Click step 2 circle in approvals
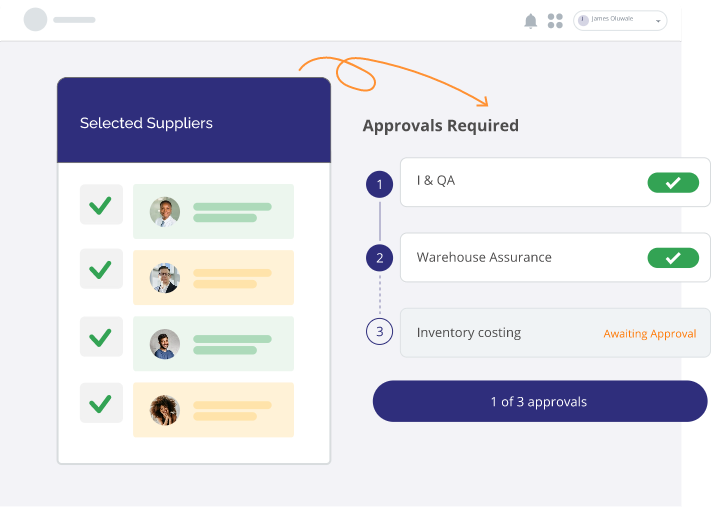711x507 pixels. (379, 258)
